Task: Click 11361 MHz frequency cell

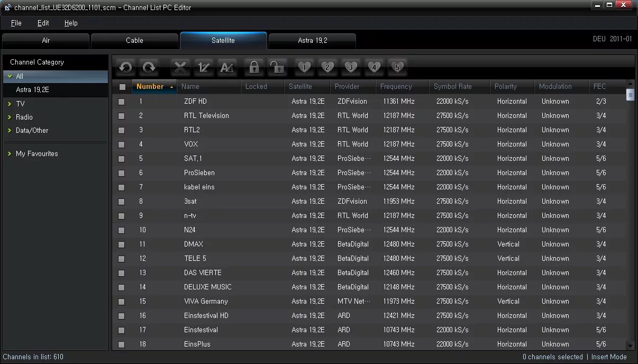Action: point(399,102)
